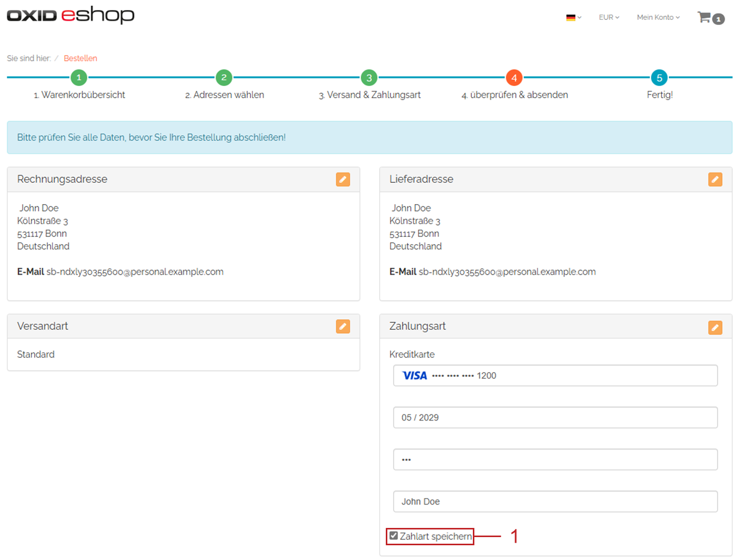This screenshot has height=560, width=737.
Task: Edit the Versandart with pencil icon
Action: click(343, 326)
